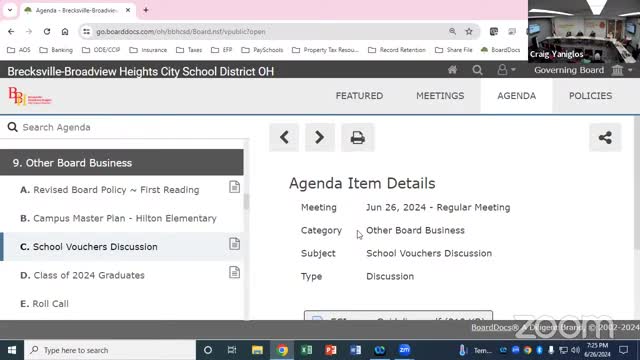Open the tab search dropdown arrow
The width and height of the screenshot is (640, 360).
click(x=10, y=10)
